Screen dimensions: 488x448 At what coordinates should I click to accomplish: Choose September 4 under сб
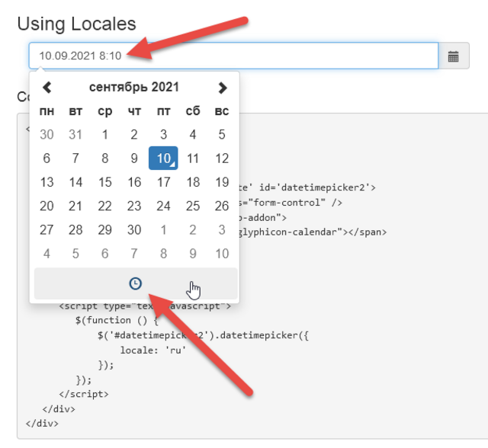193,135
